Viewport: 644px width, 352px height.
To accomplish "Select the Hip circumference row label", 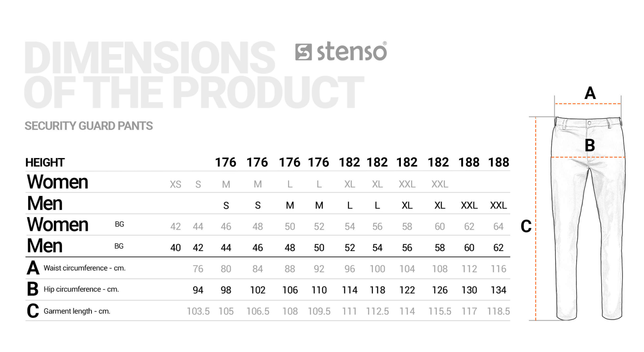I will (81, 289).
